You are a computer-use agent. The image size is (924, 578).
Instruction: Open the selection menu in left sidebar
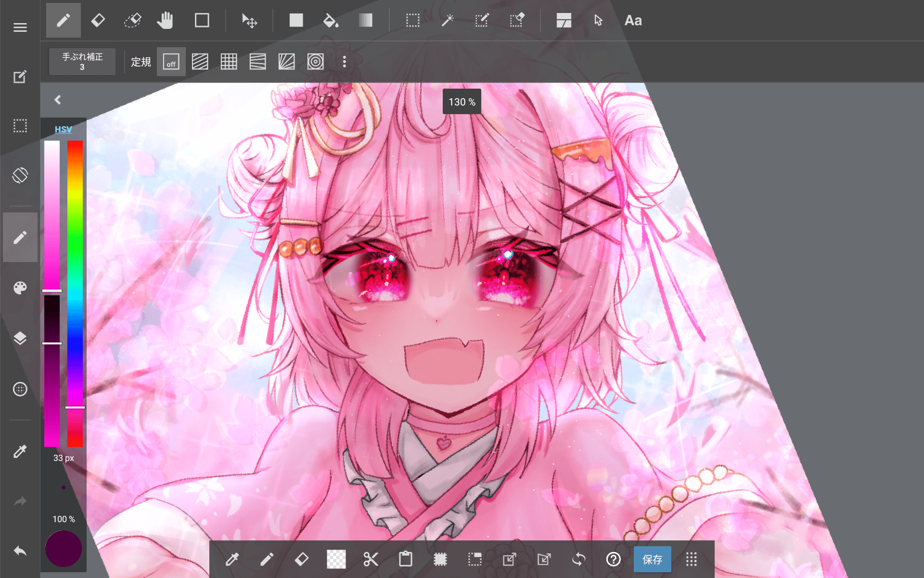point(20,126)
